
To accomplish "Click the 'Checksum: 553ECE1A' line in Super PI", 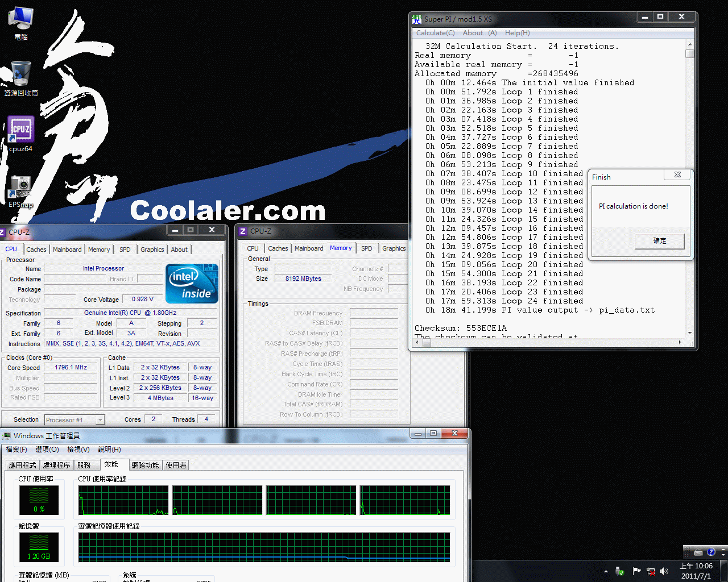I will tap(461, 328).
